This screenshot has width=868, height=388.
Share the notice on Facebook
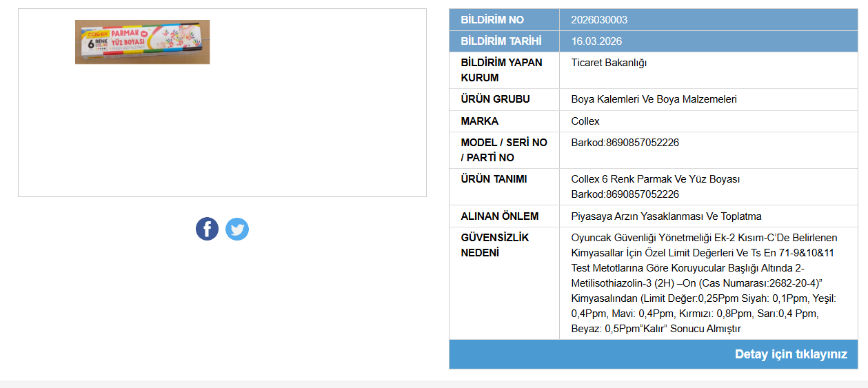[x=207, y=229]
